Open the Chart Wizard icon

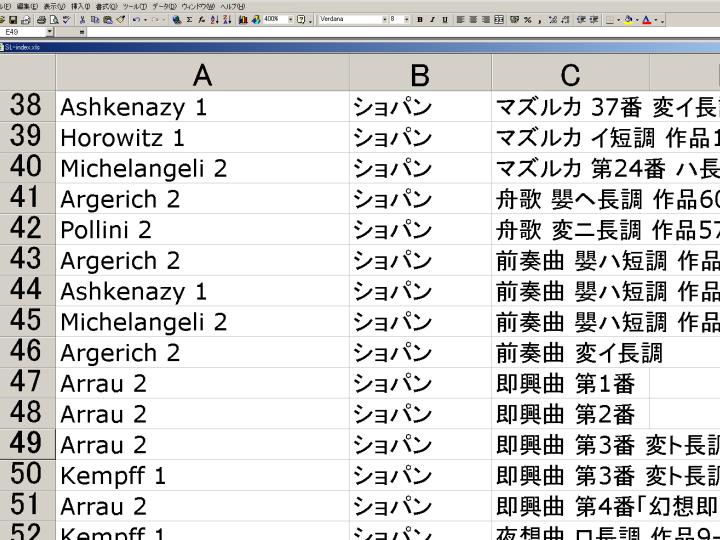pyautogui.click(x=243, y=20)
